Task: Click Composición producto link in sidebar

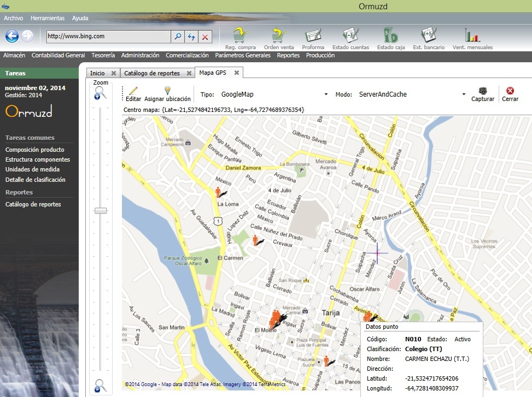Action: [x=35, y=150]
